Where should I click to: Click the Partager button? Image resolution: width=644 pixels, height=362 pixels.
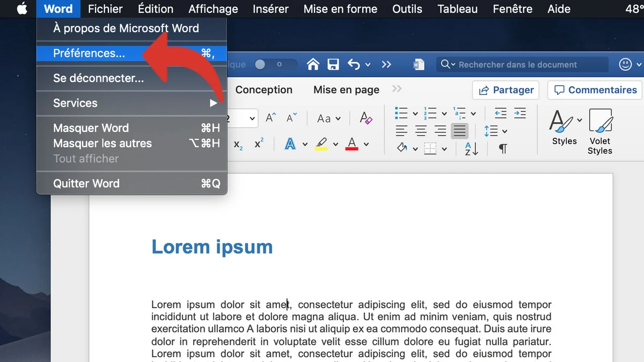click(506, 90)
